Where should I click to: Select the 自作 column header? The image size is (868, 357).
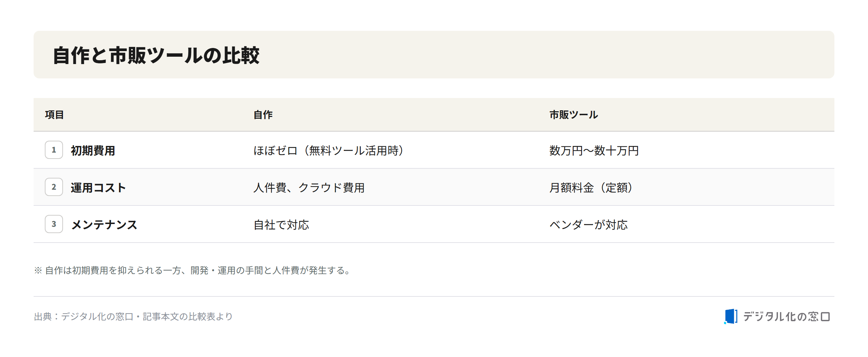pyautogui.click(x=263, y=115)
